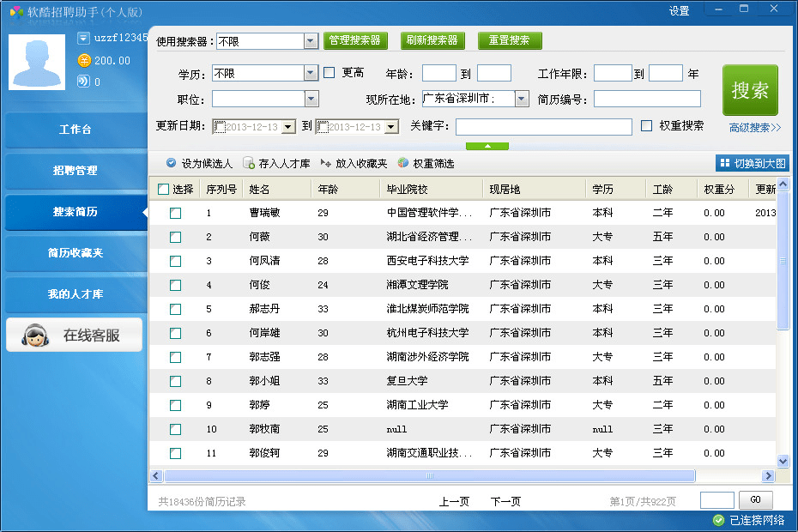Click the 高级搜索 link
This screenshot has height=532, width=798.
click(754, 128)
